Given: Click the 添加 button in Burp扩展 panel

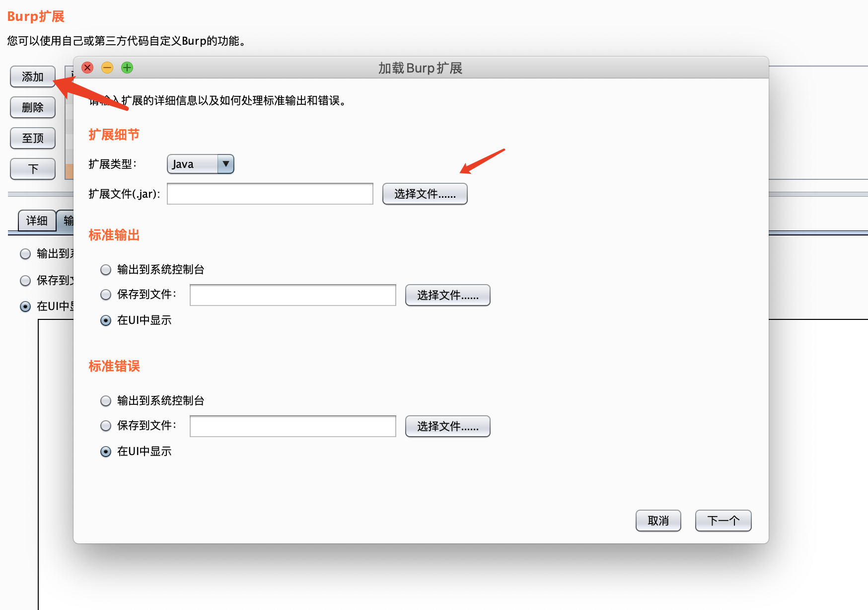Looking at the screenshot, I should (33, 77).
